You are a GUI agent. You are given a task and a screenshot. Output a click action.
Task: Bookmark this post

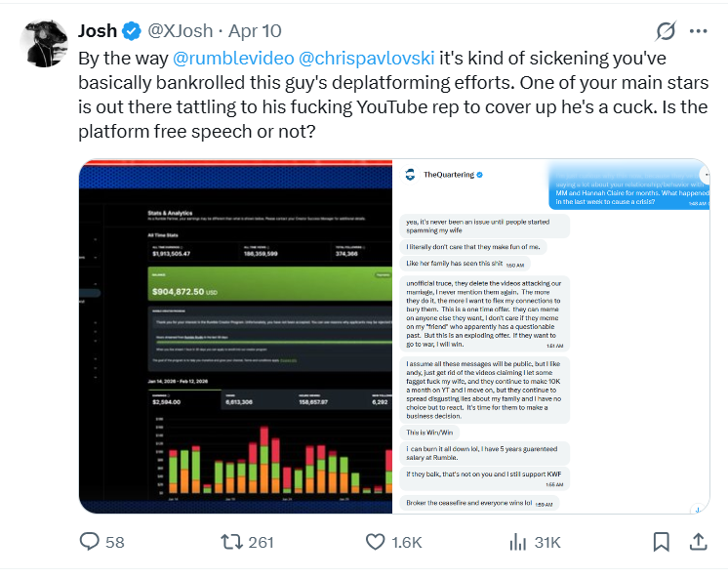[x=661, y=541]
